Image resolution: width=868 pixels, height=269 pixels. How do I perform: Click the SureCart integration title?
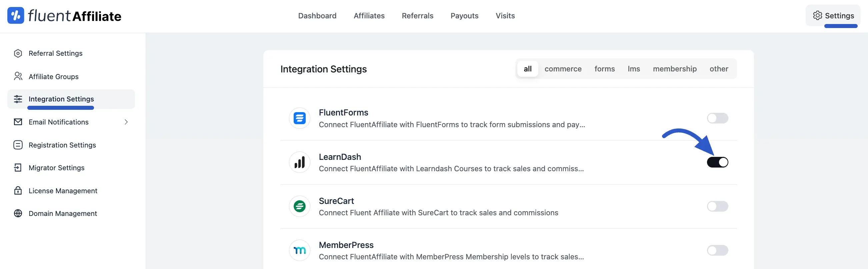[x=336, y=201]
